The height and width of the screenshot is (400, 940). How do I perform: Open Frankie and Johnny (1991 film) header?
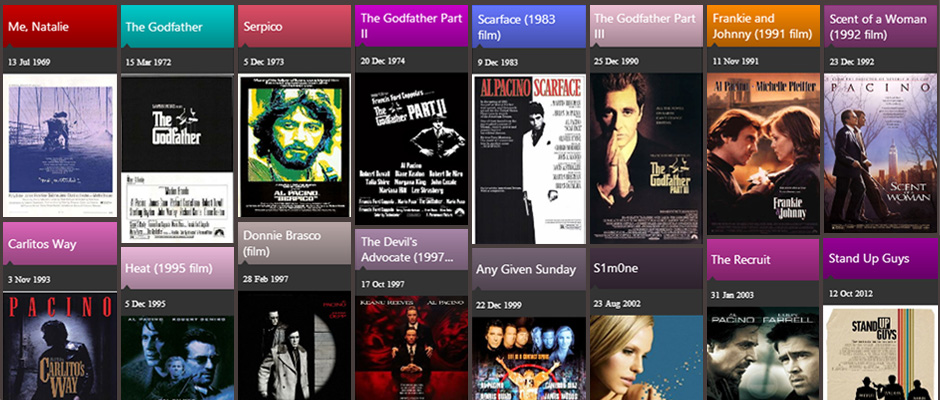[763, 26]
